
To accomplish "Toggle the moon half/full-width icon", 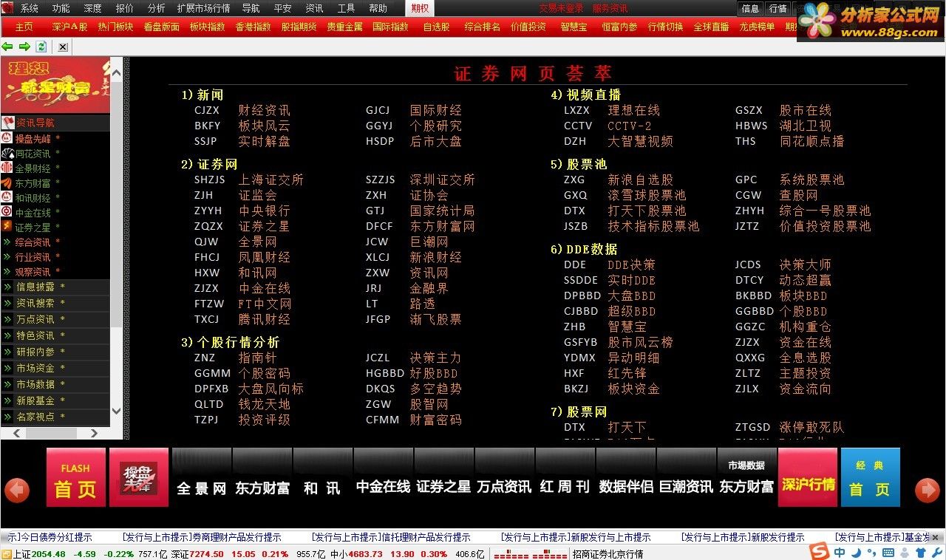I will pos(856,553).
